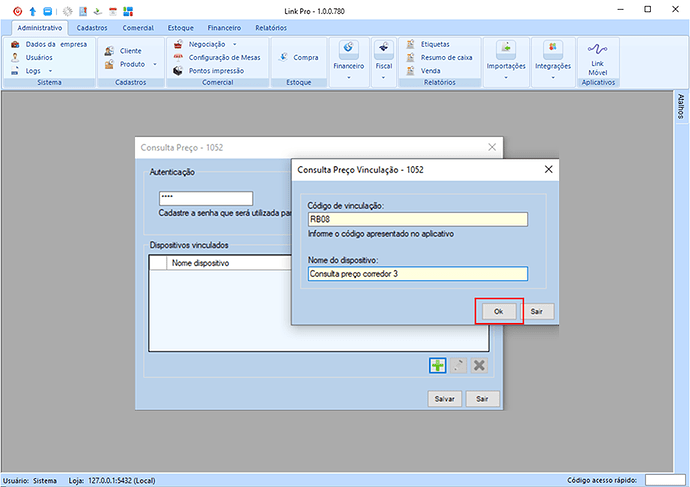Screen dimensions: 690x487
Task: Expand the Importações dropdown
Action: click(x=506, y=60)
